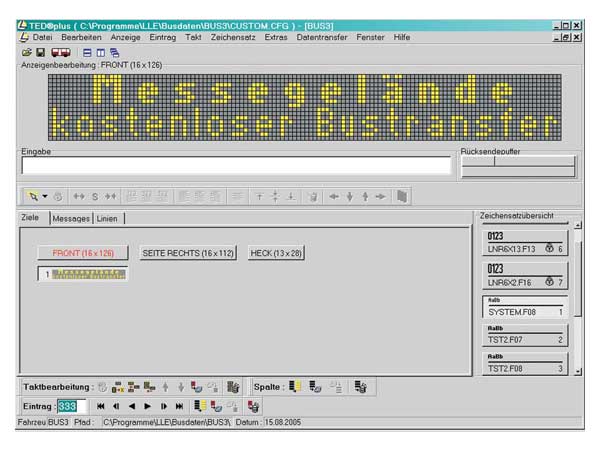The height and width of the screenshot is (452, 600).
Task: Shift display content left arrow
Action: coord(334,196)
